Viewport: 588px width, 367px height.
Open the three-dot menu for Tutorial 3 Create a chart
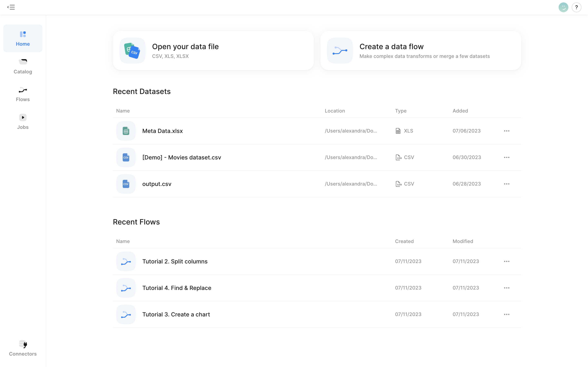click(507, 314)
